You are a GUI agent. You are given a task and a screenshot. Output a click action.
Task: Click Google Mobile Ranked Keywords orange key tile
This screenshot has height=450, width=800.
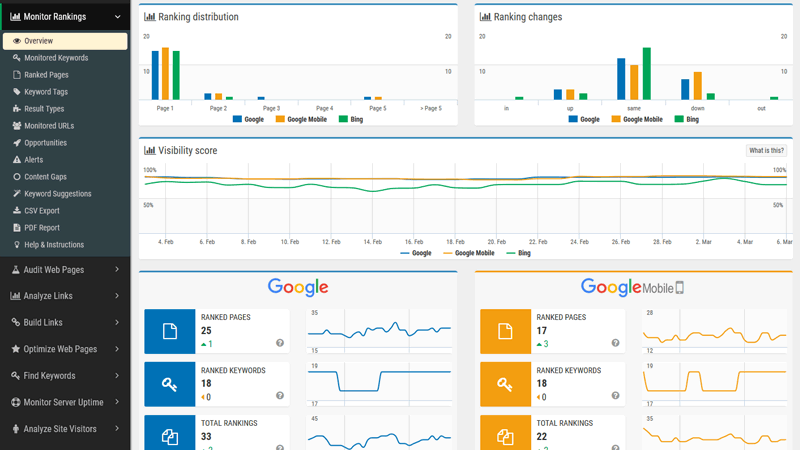(505, 384)
